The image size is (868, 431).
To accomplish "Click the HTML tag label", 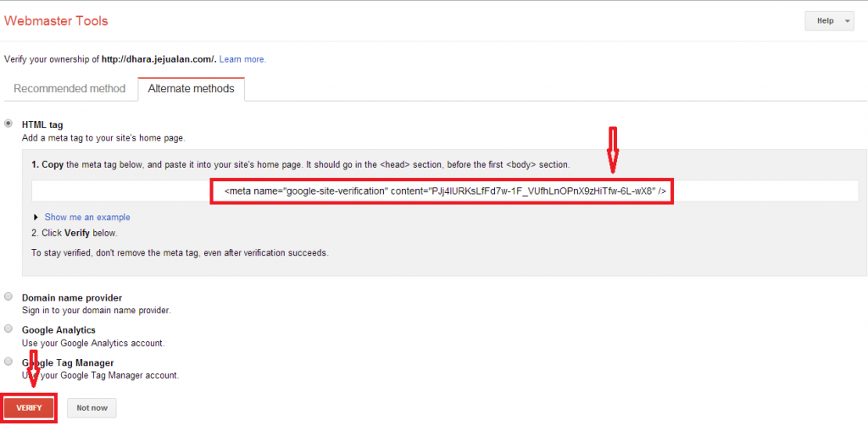I will point(42,125).
